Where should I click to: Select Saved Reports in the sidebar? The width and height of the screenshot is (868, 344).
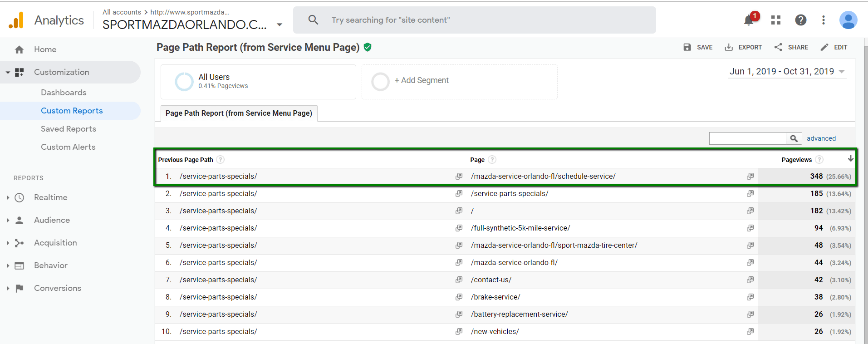69,129
